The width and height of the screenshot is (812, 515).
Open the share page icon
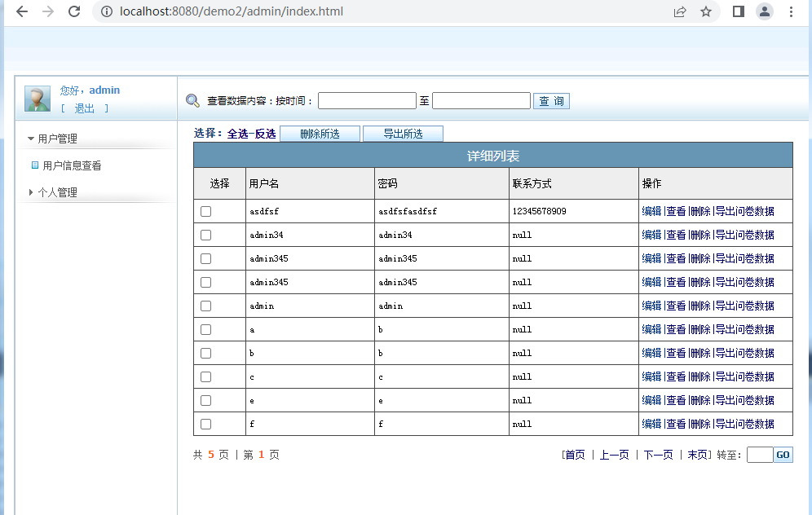[x=680, y=11]
